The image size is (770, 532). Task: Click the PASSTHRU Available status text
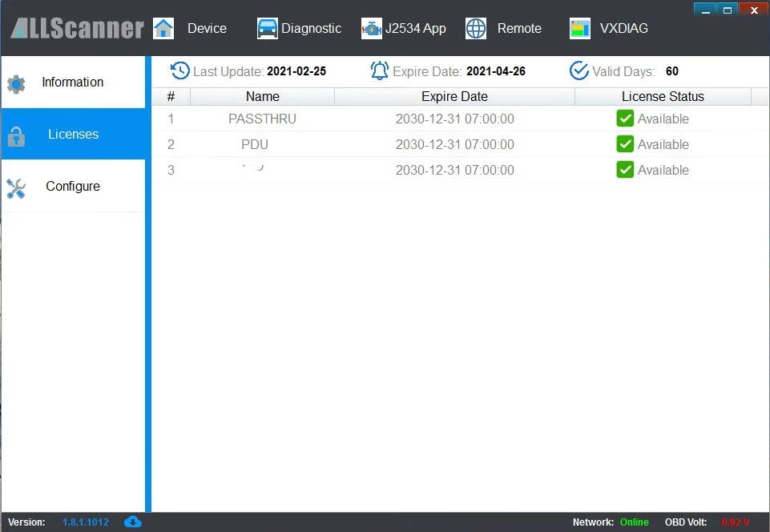[663, 119]
